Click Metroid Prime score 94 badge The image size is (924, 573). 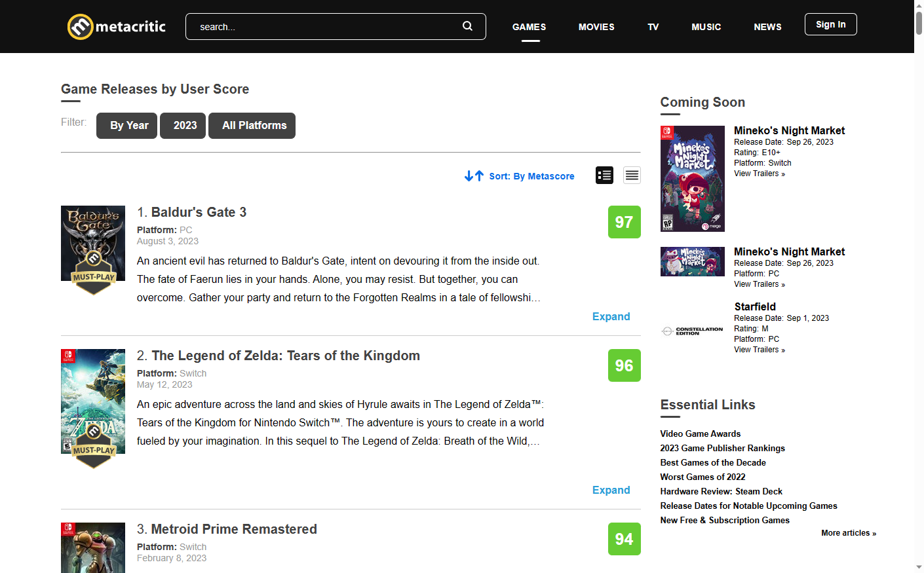(x=624, y=539)
